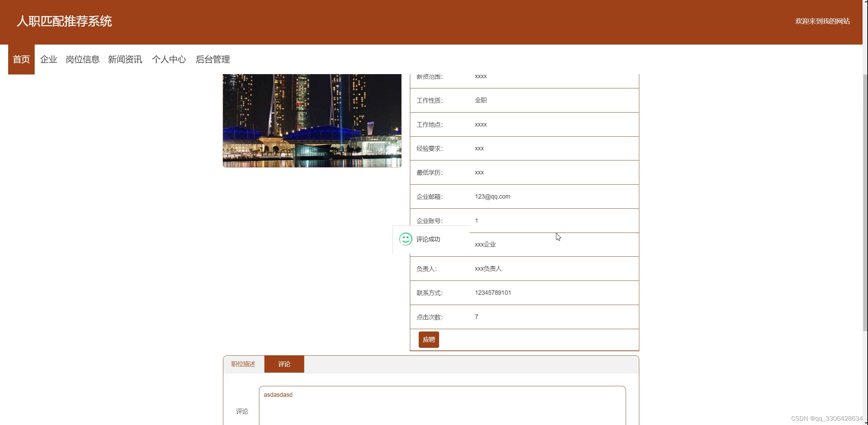This screenshot has height=425, width=868.
Task: Open the 新闻资讯 page
Action: point(125,60)
